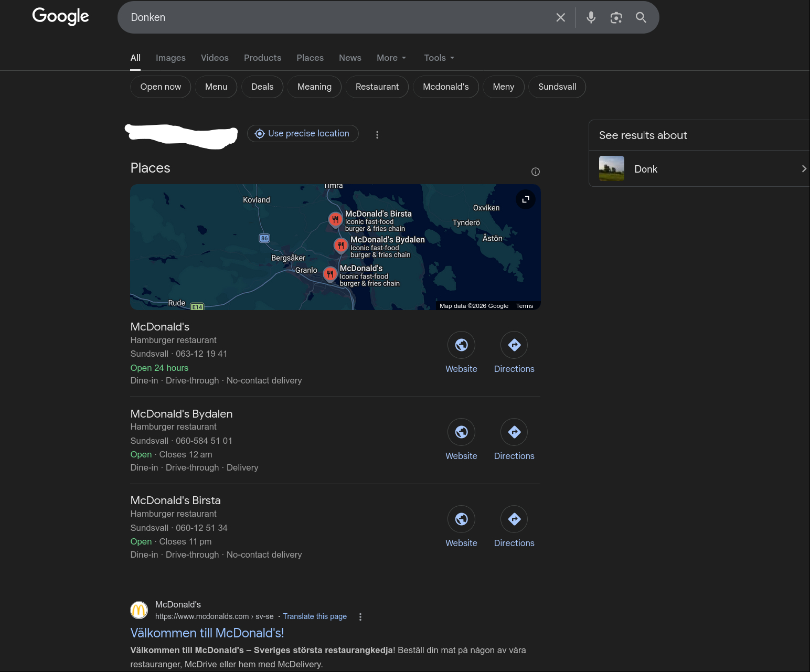
Task: Toggle the Open now filter chip
Action: pos(161,87)
